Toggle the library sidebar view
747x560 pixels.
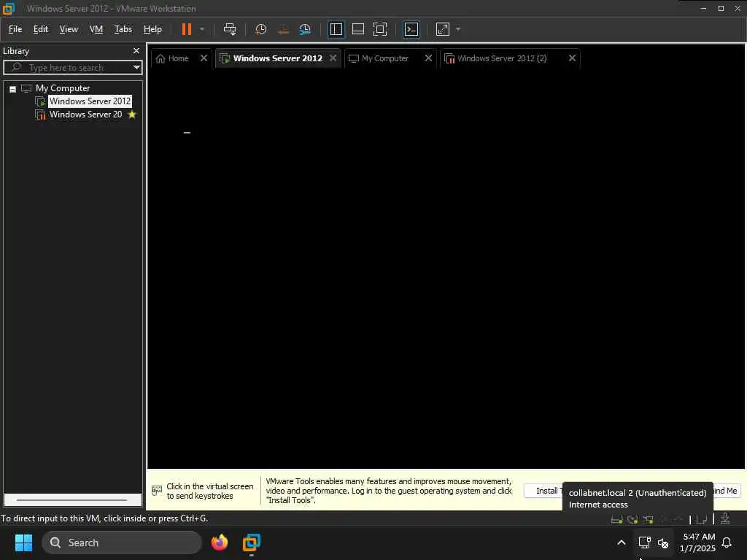click(336, 29)
